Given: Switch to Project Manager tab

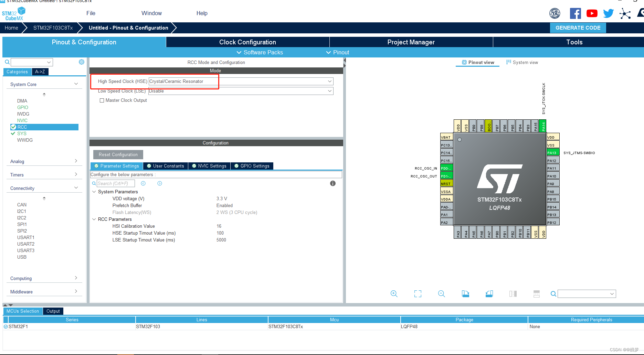Looking at the screenshot, I should [411, 42].
